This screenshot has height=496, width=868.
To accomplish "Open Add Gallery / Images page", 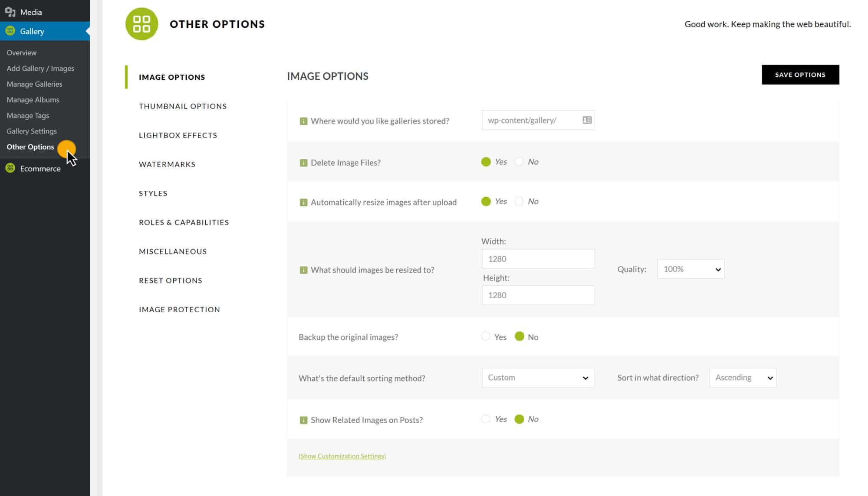I will (x=40, y=68).
